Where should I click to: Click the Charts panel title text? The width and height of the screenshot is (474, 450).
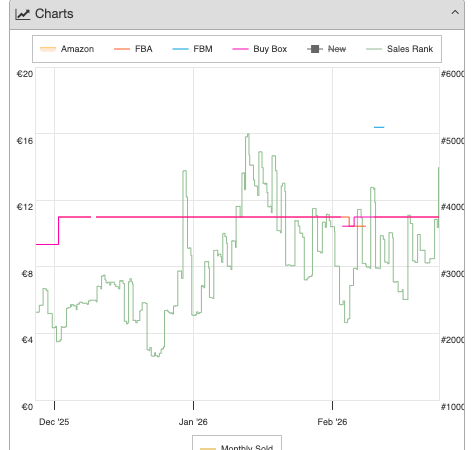click(54, 14)
